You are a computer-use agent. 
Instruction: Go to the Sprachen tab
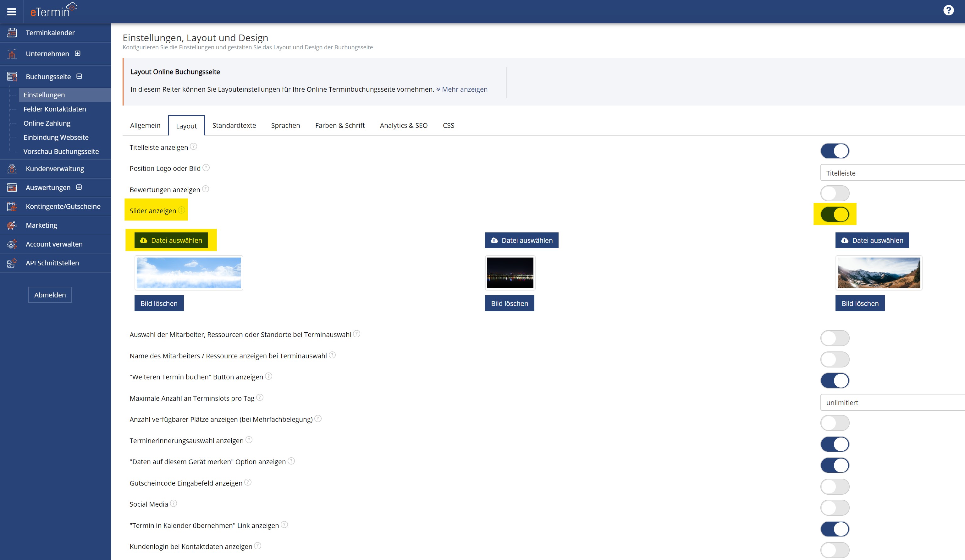[286, 125]
